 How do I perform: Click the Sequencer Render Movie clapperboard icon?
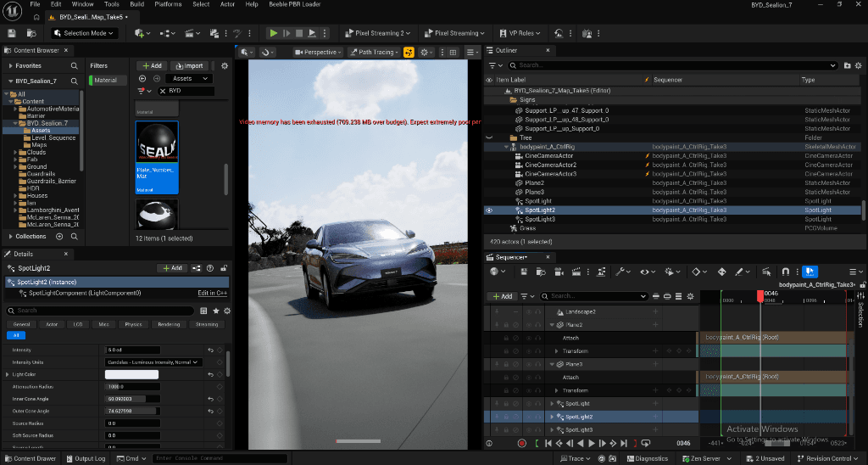[x=576, y=272]
